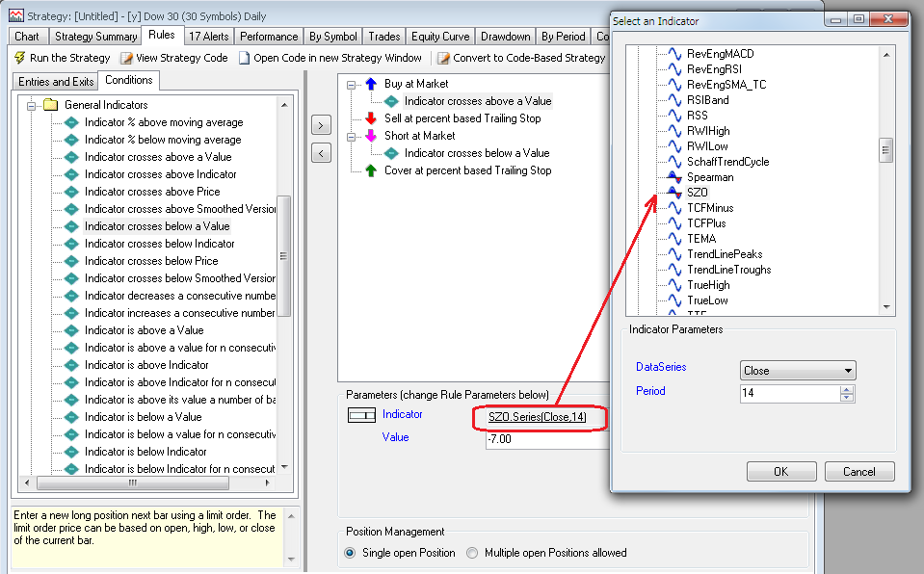Image resolution: width=924 pixels, height=574 pixels.
Task: Increase Period value with up spinner
Action: 847,389
